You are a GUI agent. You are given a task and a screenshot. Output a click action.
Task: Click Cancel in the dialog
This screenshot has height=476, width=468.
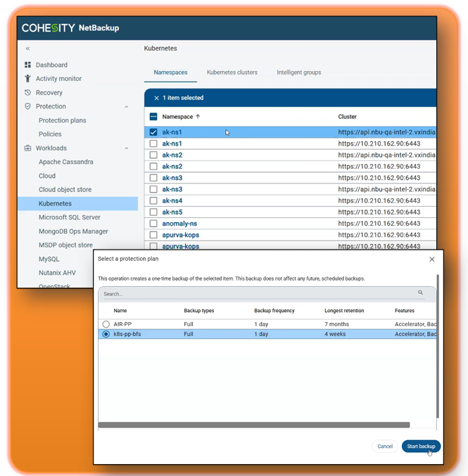click(x=385, y=446)
